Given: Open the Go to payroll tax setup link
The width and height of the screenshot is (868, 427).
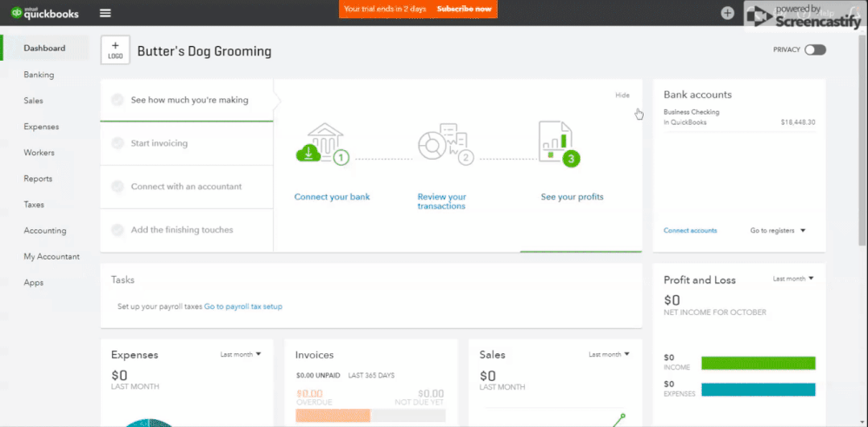Looking at the screenshot, I should pyautogui.click(x=243, y=306).
